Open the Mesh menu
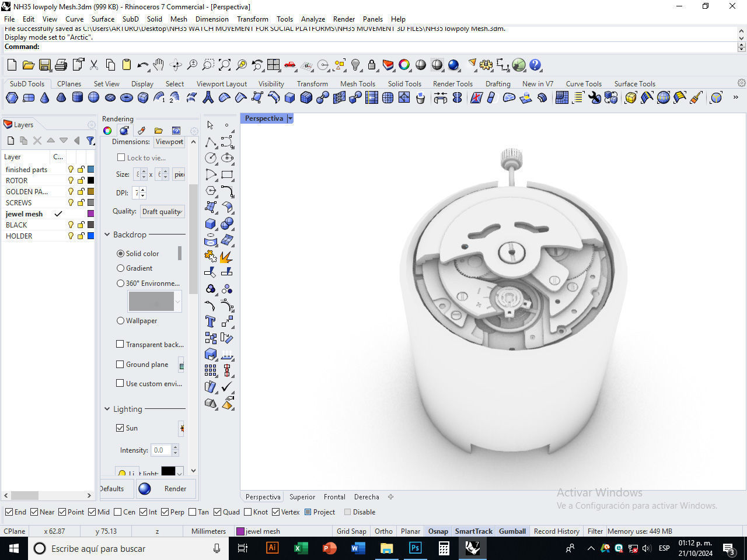747x560 pixels. (179, 19)
